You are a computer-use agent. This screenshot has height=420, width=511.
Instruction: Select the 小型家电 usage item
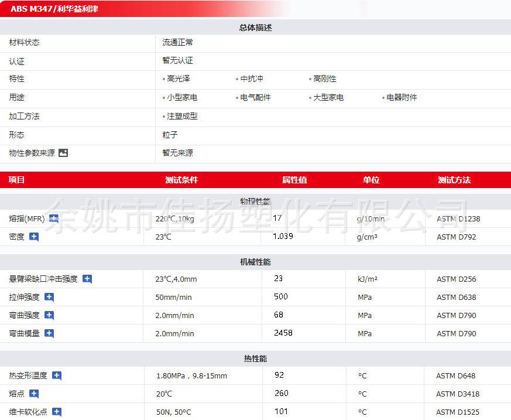181,98
